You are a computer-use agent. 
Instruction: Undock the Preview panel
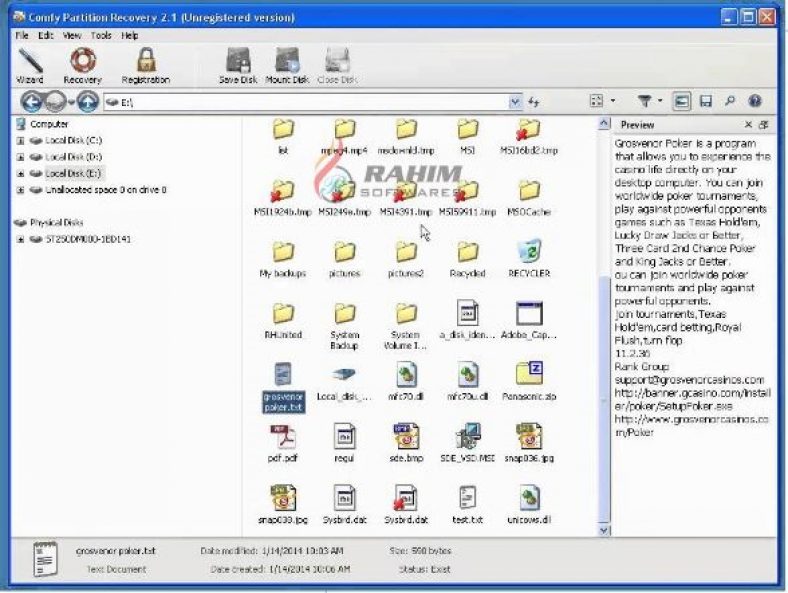pyautogui.click(x=764, y=125)
